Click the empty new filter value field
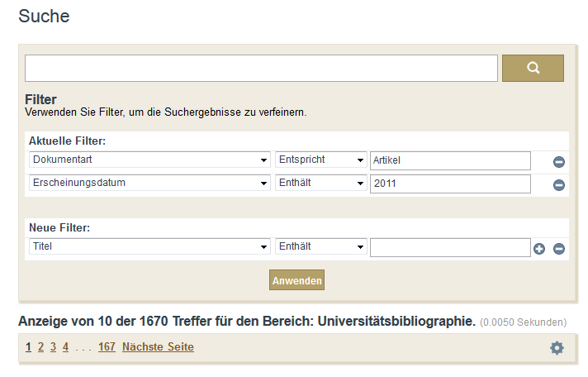The image size is (588, 377). point(450,247)
